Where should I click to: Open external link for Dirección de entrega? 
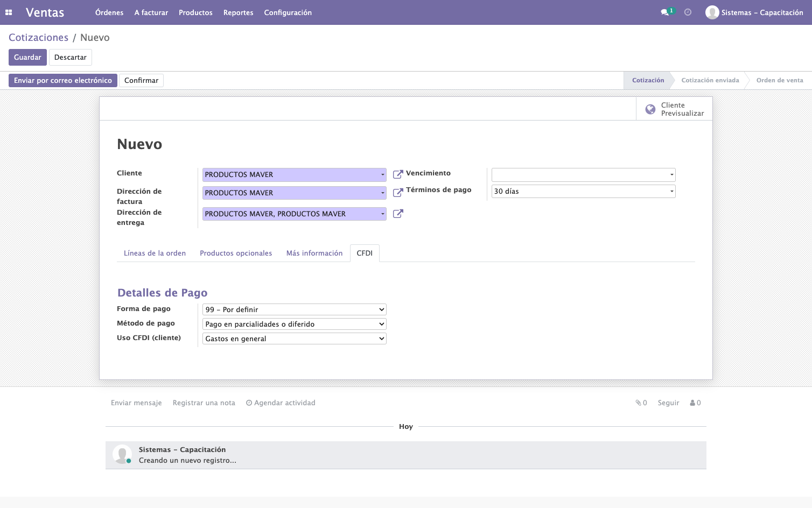398,214
